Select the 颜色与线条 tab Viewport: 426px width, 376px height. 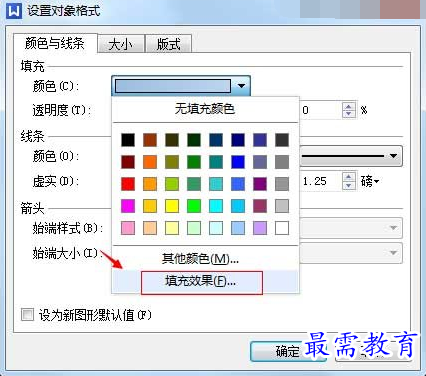pos(55,43)
